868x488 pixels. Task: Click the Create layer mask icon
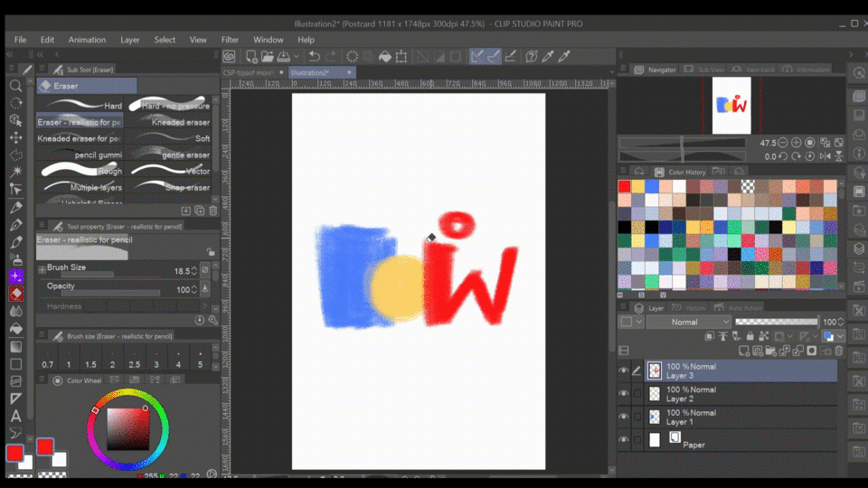tap(812, 351)
